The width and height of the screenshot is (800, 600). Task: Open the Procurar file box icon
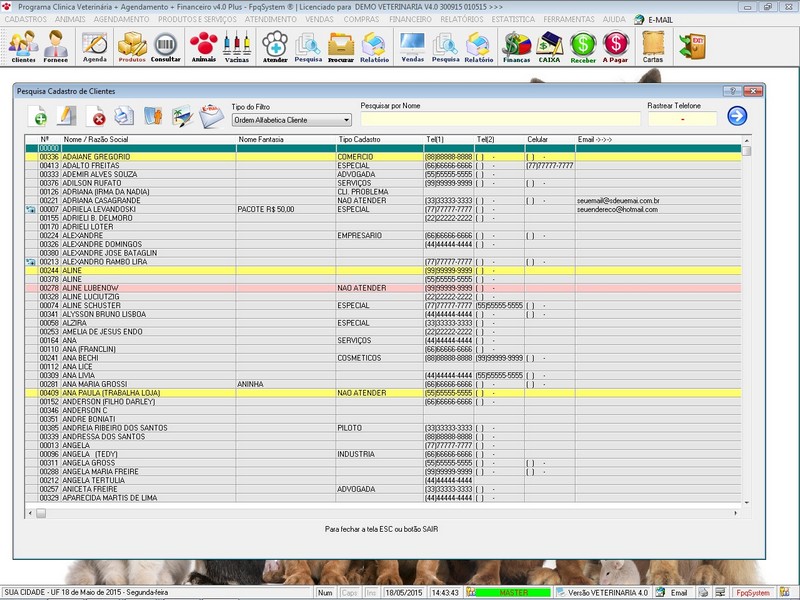tap(341, 46)
